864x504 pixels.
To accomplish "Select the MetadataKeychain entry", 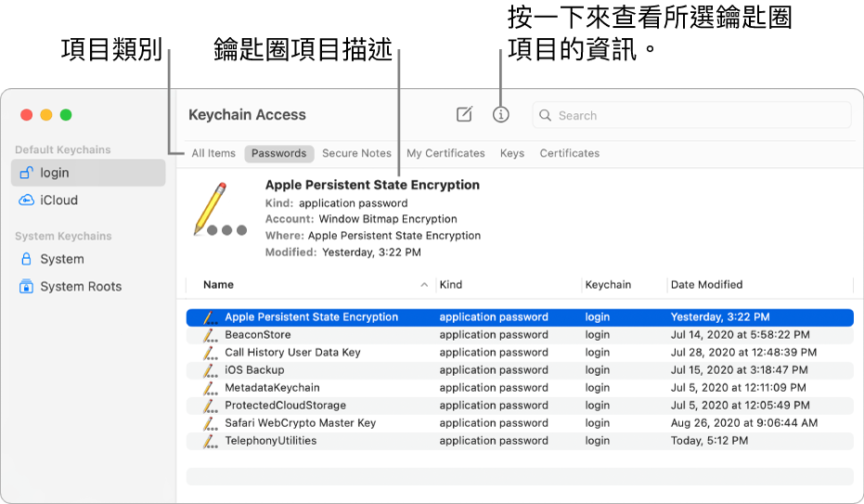I will tap(520, 388).
